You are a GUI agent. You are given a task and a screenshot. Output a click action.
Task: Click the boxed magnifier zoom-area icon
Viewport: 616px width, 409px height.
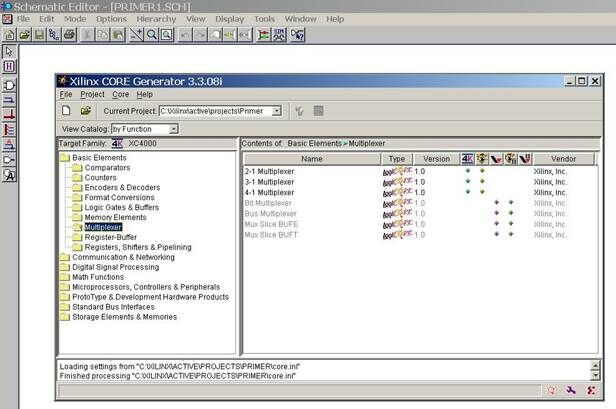[167, 35]
